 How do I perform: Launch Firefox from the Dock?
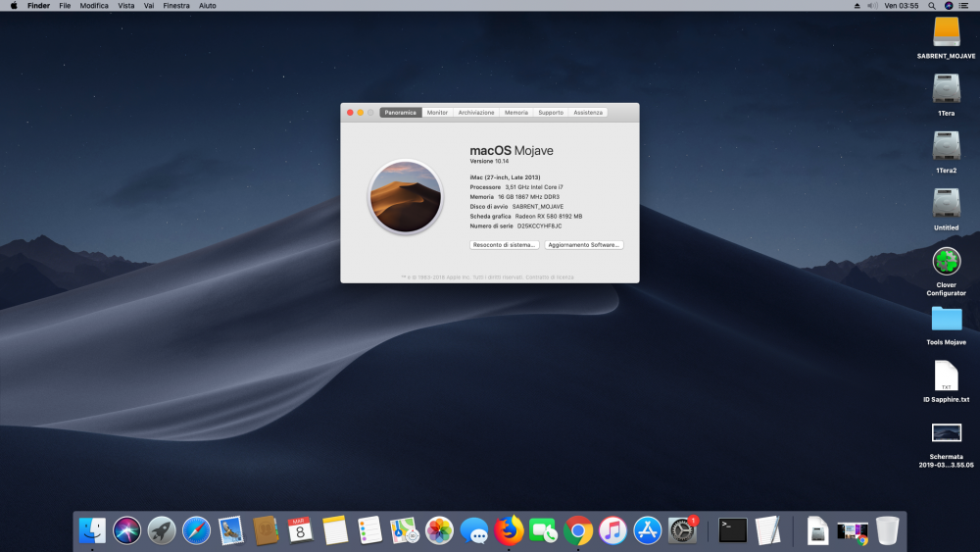tap(509, 530)
